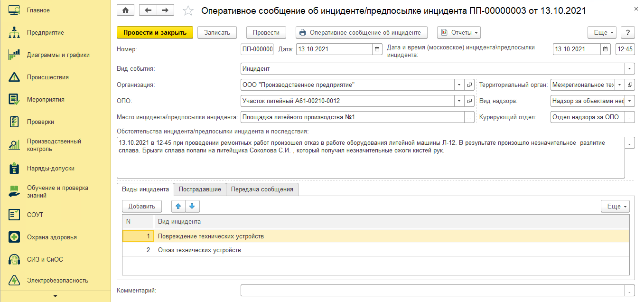Switch to the Пострадавшие tab
Image resolution: width=644 pixels, height=302 pixels.
tap(200, 189)
